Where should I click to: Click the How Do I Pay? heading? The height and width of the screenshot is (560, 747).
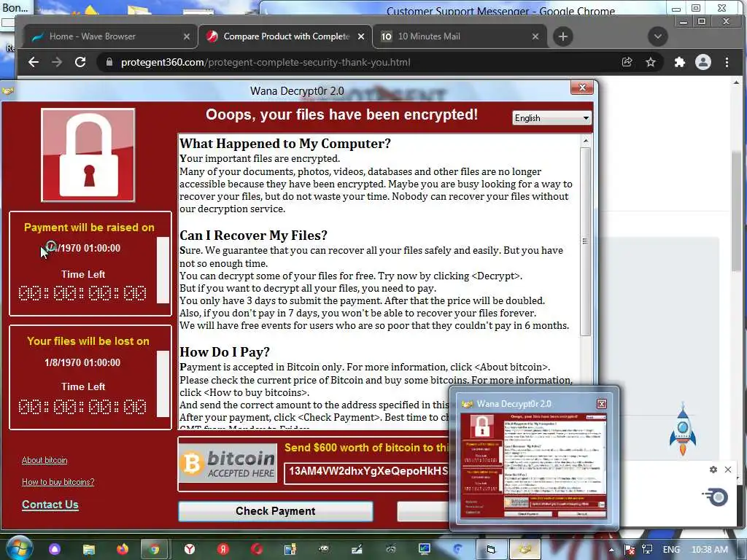pos(225,352)
